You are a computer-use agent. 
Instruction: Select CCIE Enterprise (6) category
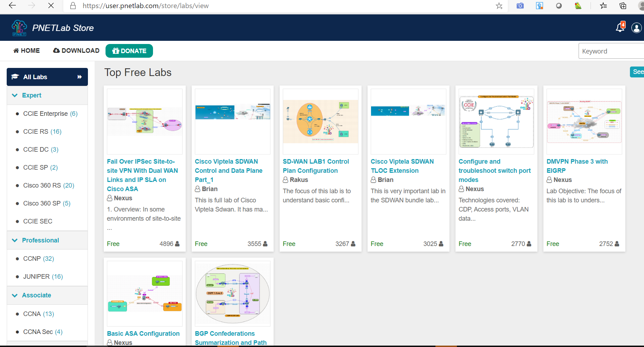click(50, 114)
